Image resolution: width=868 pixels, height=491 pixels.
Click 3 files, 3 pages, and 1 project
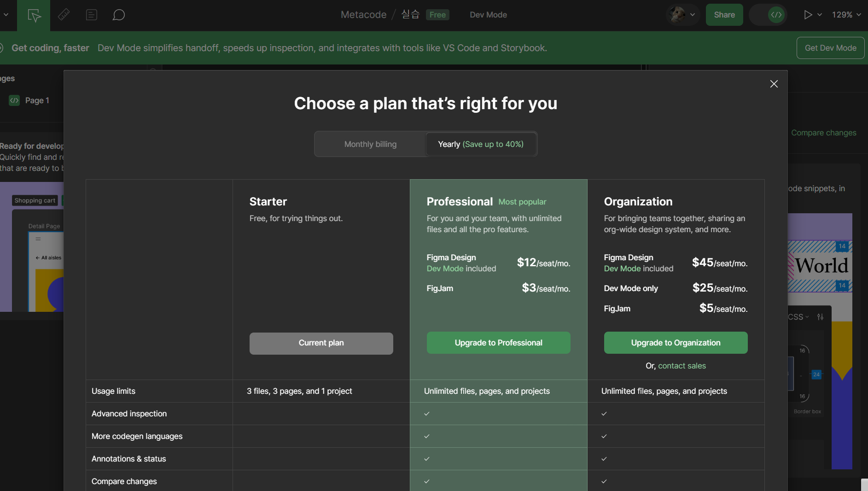tap(299, 391)
